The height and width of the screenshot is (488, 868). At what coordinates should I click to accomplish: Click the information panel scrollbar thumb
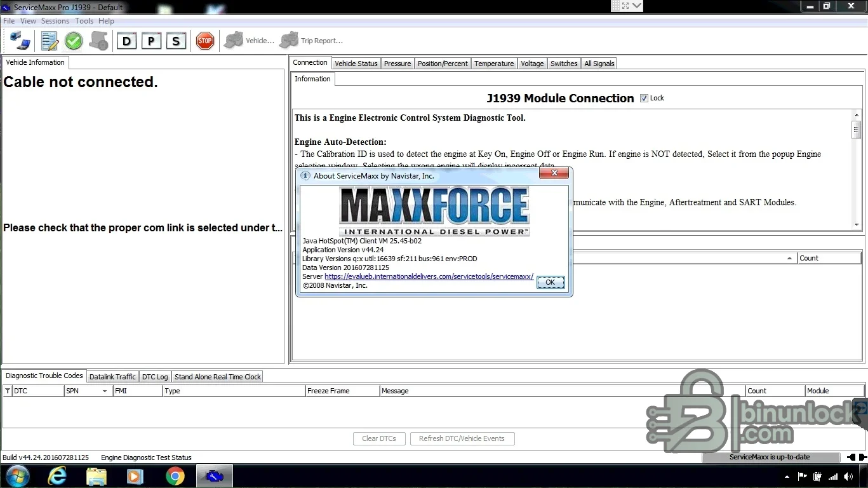point(856,129)
